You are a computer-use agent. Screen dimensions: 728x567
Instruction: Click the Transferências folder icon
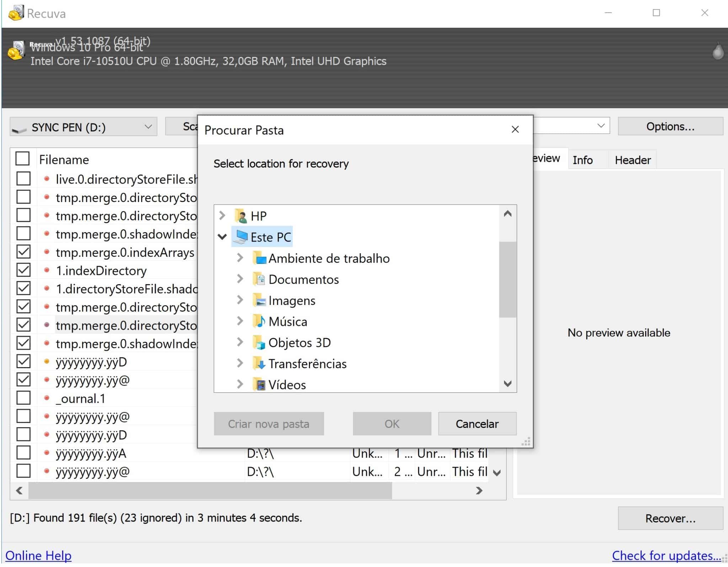pos(259,364)
